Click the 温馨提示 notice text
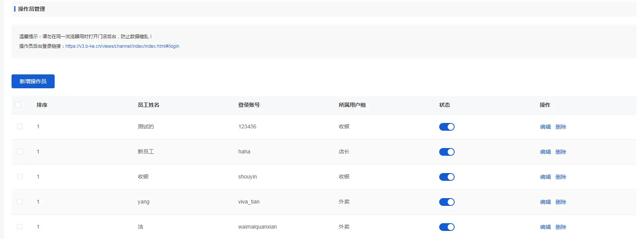This screenshot has width=644, height=239. coord(86,37)
